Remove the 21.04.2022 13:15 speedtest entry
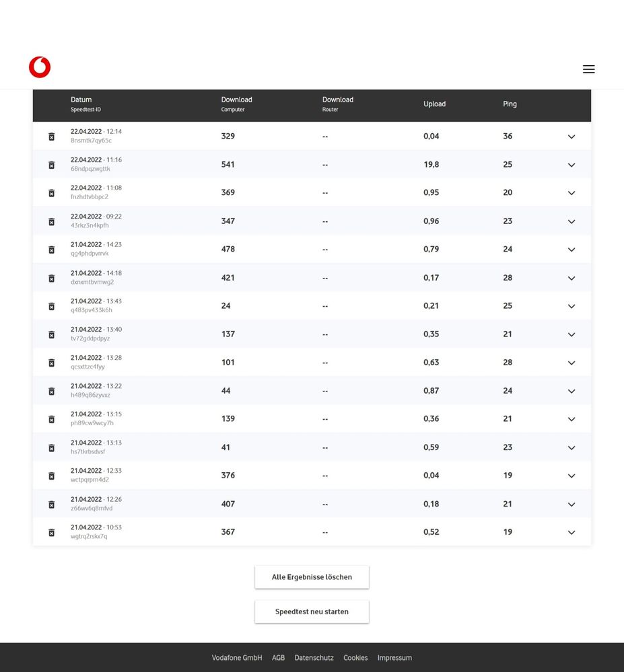This screenshot has height=672, width=624. click(x=51, y=418)
